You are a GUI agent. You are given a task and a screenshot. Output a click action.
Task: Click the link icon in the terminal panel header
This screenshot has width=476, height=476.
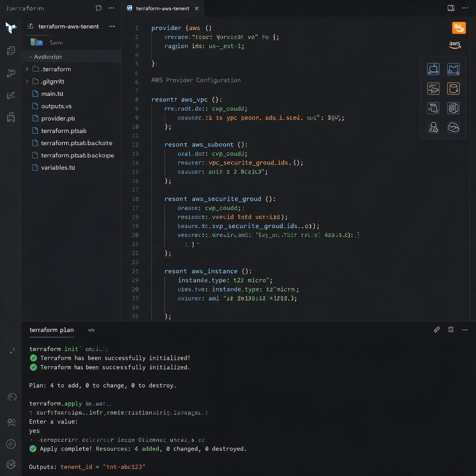[437, 330]
